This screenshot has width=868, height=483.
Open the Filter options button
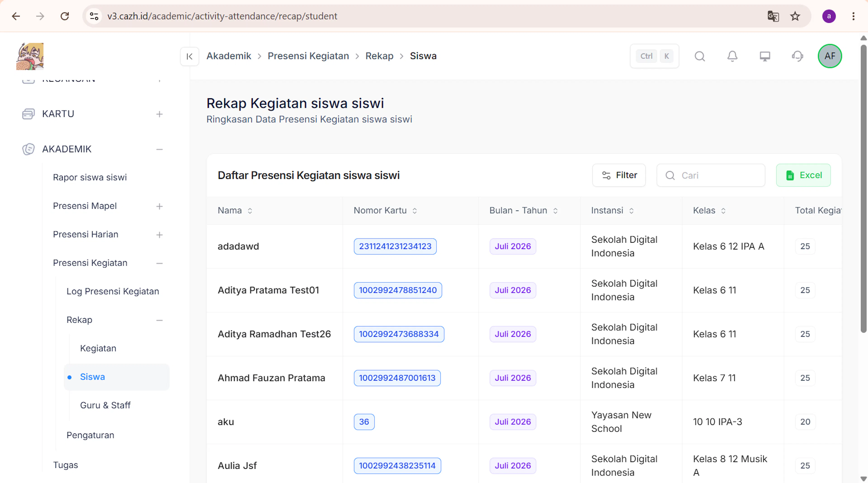tap(619, 175)
